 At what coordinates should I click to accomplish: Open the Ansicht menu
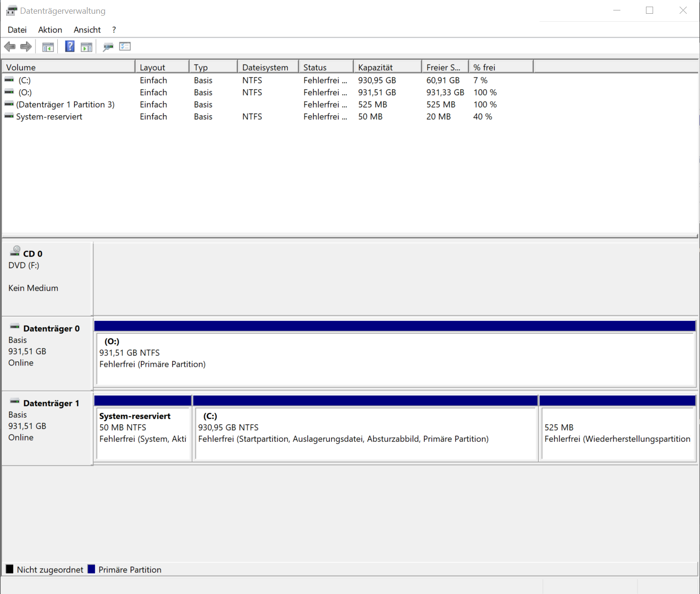(87, 30)
